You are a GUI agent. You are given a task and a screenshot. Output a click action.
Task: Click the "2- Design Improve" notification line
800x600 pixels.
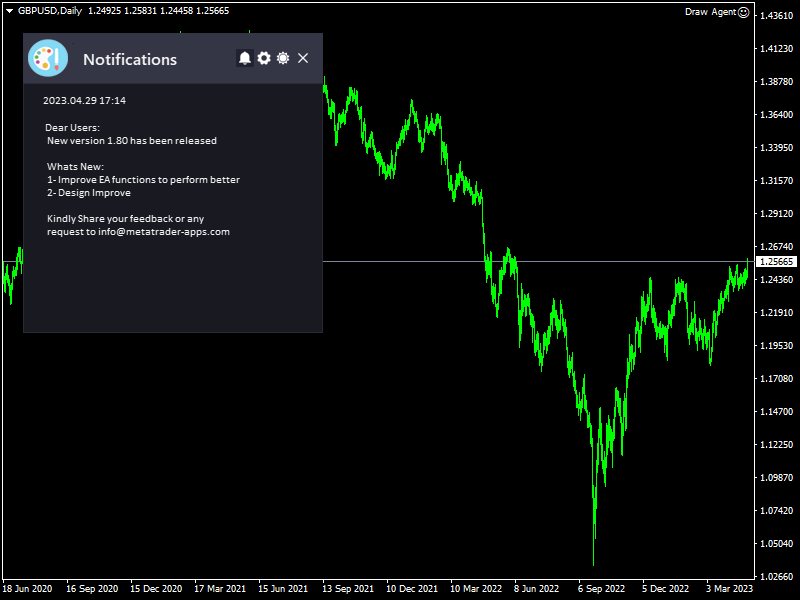tap(89, 193)
